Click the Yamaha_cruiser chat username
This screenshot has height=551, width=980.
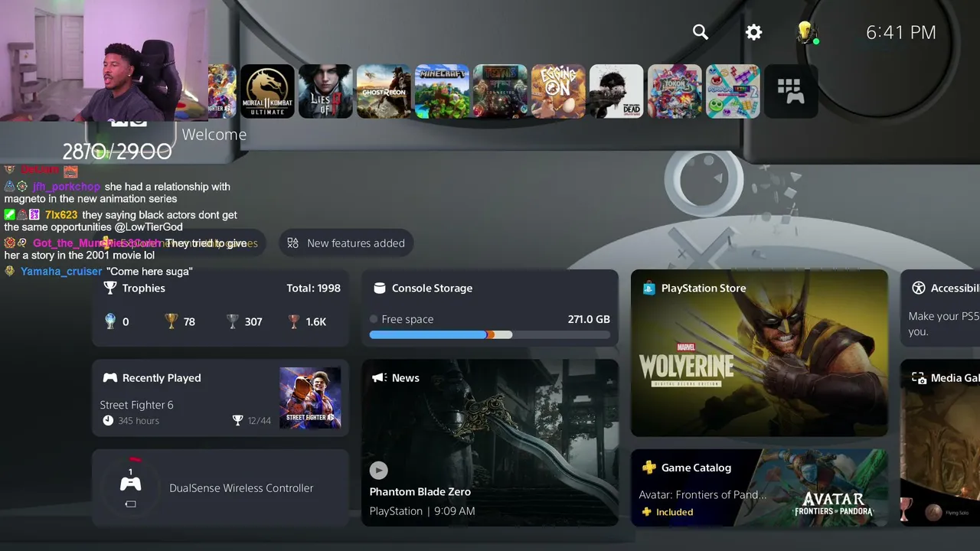[x=61, y=271]
